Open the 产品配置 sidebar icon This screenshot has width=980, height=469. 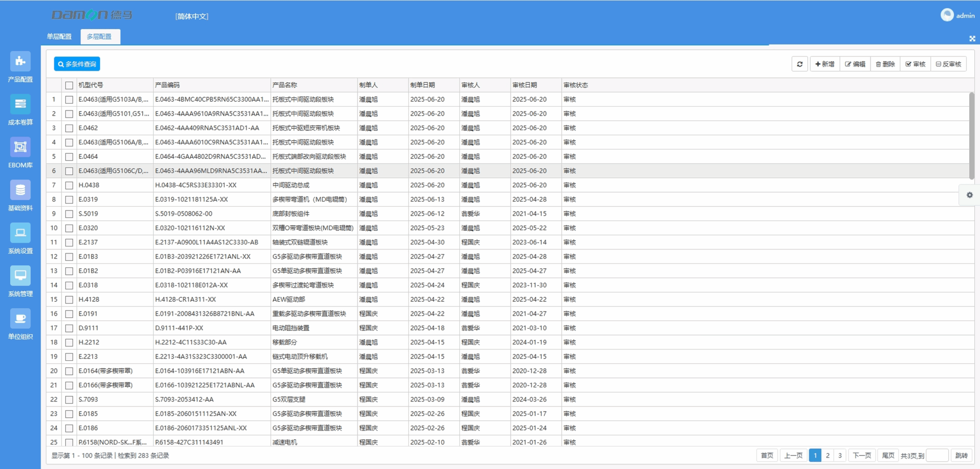point(20,62)
